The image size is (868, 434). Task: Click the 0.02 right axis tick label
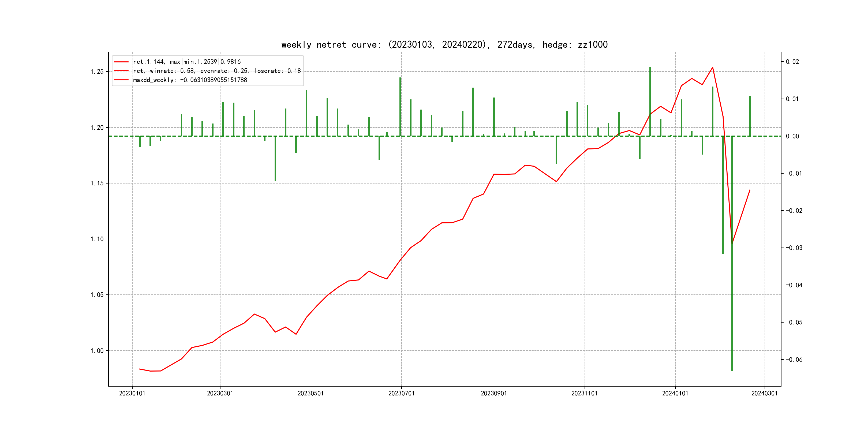click(x=792, y=62)
